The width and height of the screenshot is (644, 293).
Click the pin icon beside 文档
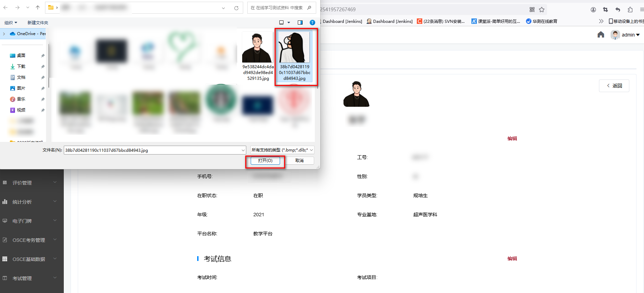point(43,77)
